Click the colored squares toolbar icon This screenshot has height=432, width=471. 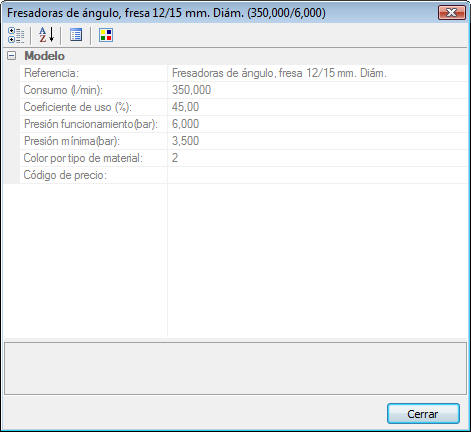pyautogui.click(x=106, y=35)
